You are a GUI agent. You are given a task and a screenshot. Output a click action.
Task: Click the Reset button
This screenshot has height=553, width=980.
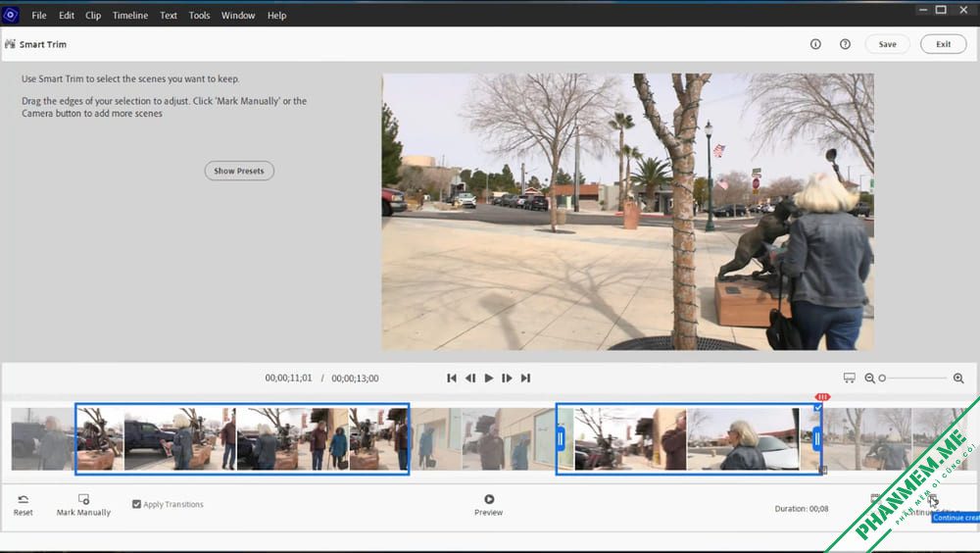(24, 506)
